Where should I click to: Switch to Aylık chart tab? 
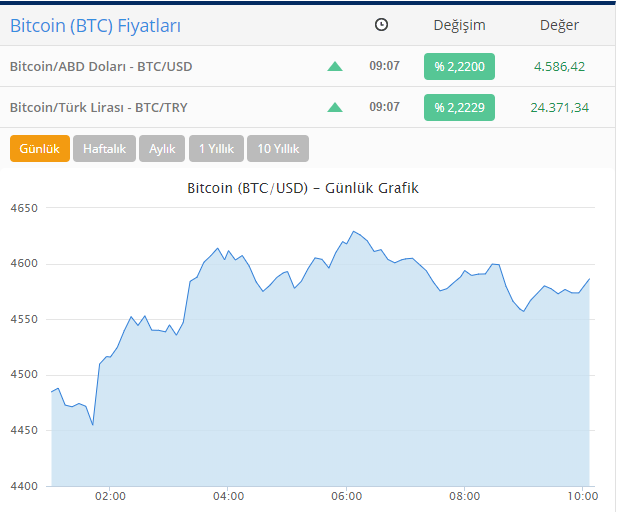click(162, 149)
